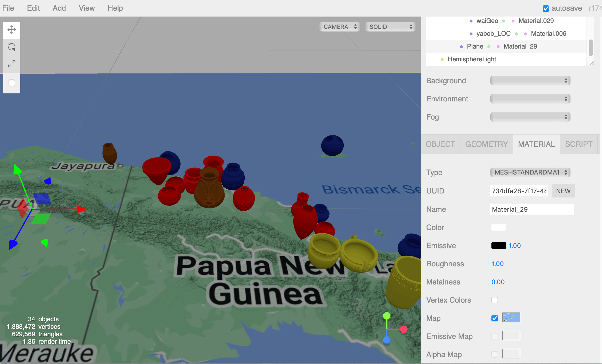The width and height of the screenshot is (602, 364).
Task: Click the Emissive Map empty texture slot
Action: [511, 336]
